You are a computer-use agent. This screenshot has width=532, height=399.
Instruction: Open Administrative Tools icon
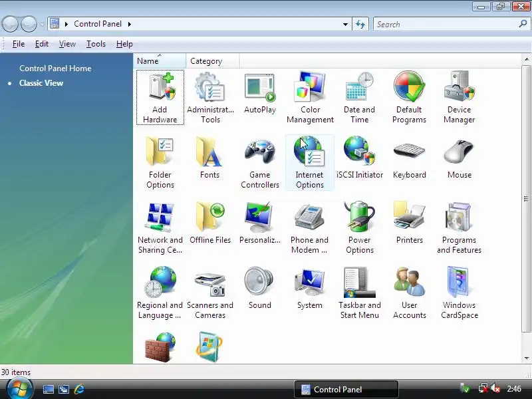[210, 97]
